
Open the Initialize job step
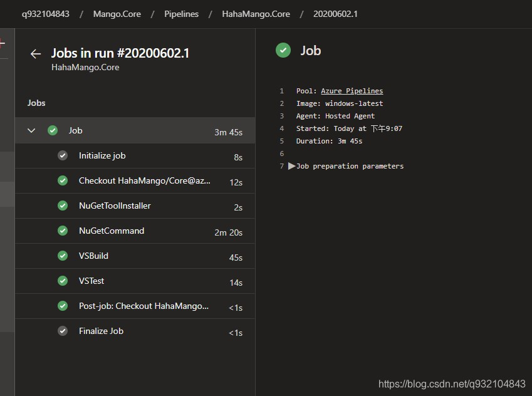[x=135, y=156]
